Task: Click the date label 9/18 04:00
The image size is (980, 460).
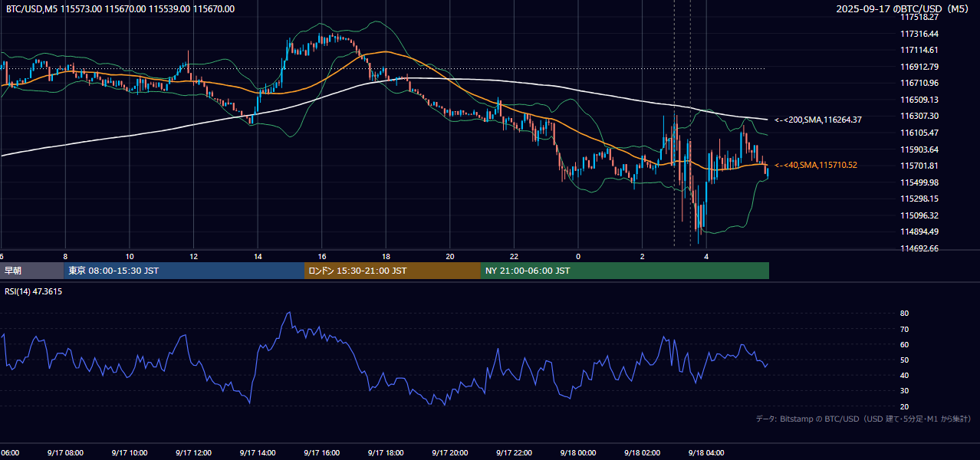Action: pyautogui.click(x=706, y=453)
